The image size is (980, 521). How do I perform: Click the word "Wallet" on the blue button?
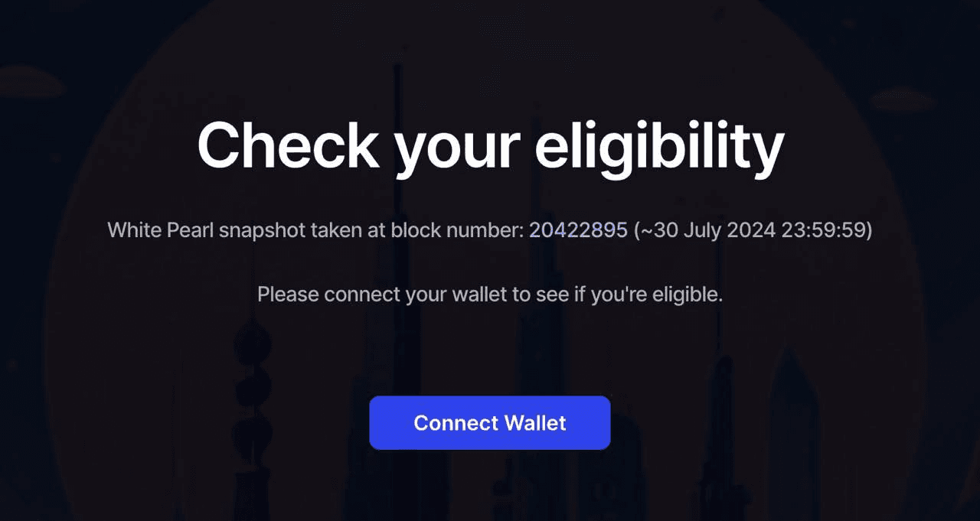534,422
